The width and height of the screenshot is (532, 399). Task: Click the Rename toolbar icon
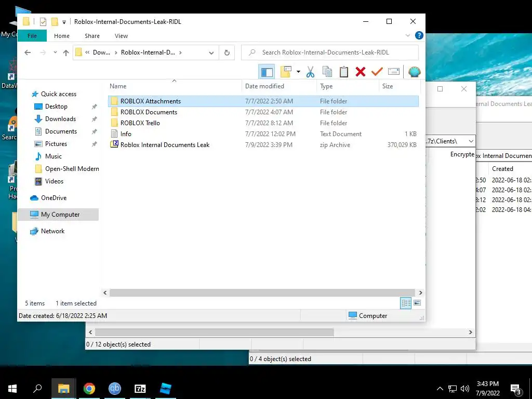point(394,72)
